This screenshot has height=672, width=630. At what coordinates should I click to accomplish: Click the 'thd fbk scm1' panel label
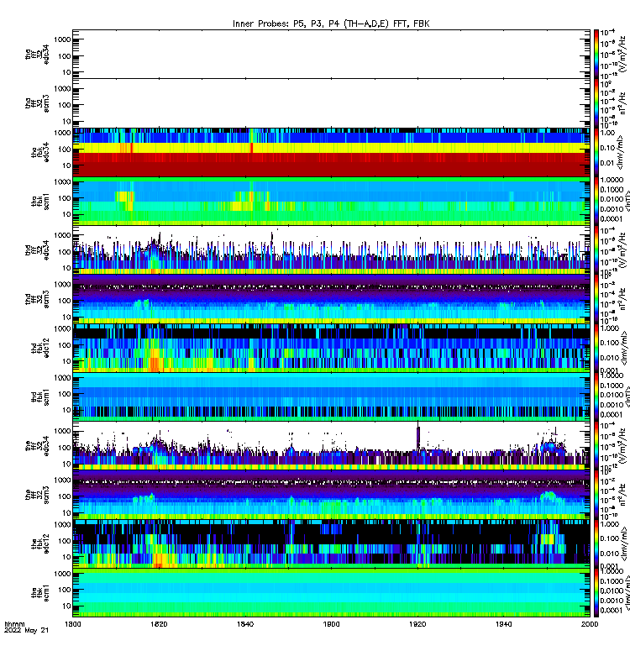[x=40, y=396]
